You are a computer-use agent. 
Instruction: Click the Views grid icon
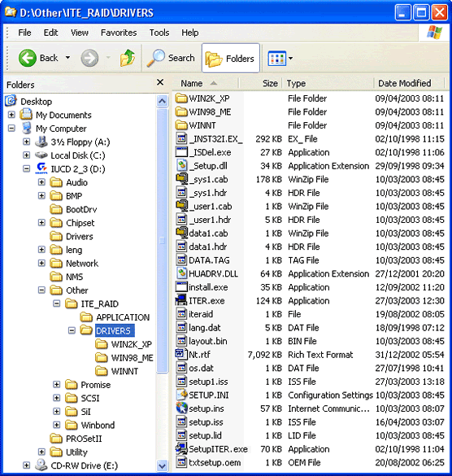[x=276, y=59]
